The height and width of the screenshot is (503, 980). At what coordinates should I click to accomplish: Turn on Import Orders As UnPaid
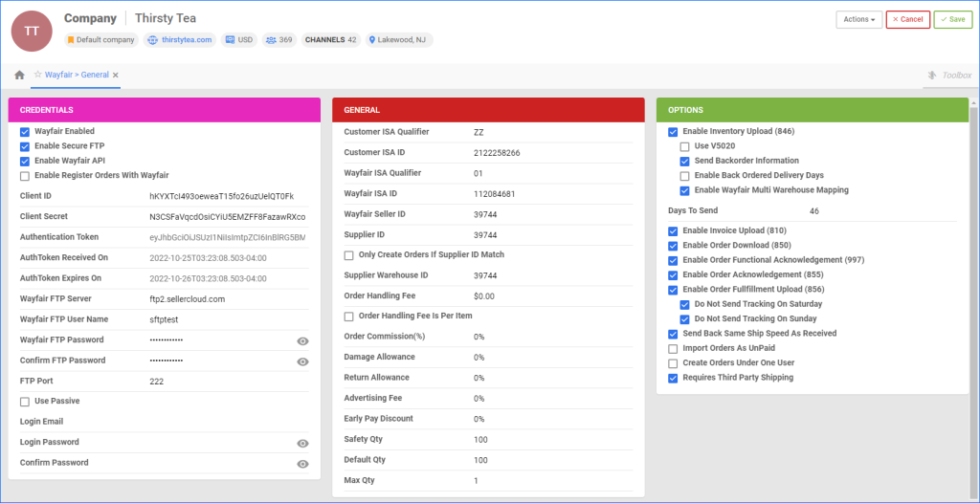pyautogui.click(x=674, y=349)
